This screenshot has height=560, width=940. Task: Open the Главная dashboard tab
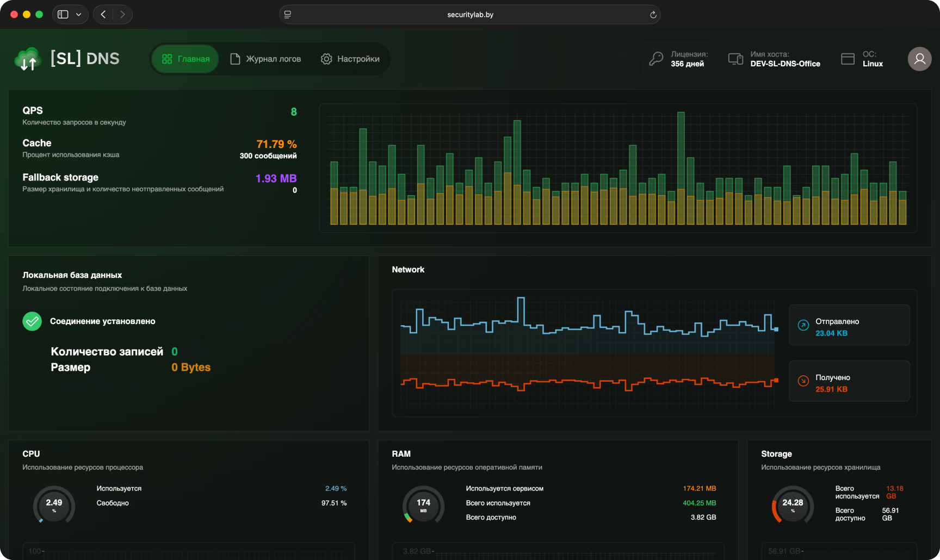(185, 59)
